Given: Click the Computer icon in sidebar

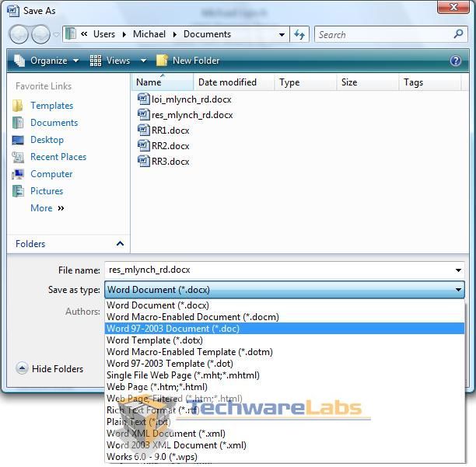Looking at the screenshot, I should [x=18, y=174].
